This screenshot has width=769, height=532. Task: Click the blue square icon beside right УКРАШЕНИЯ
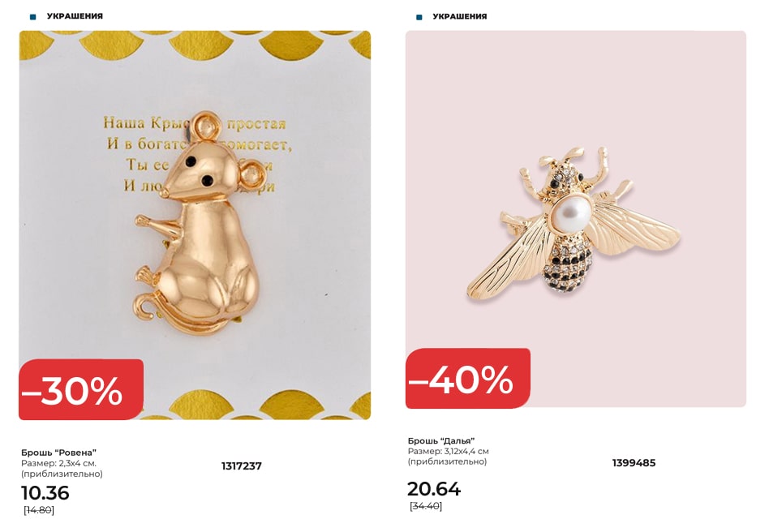click(x=419, y=18)
